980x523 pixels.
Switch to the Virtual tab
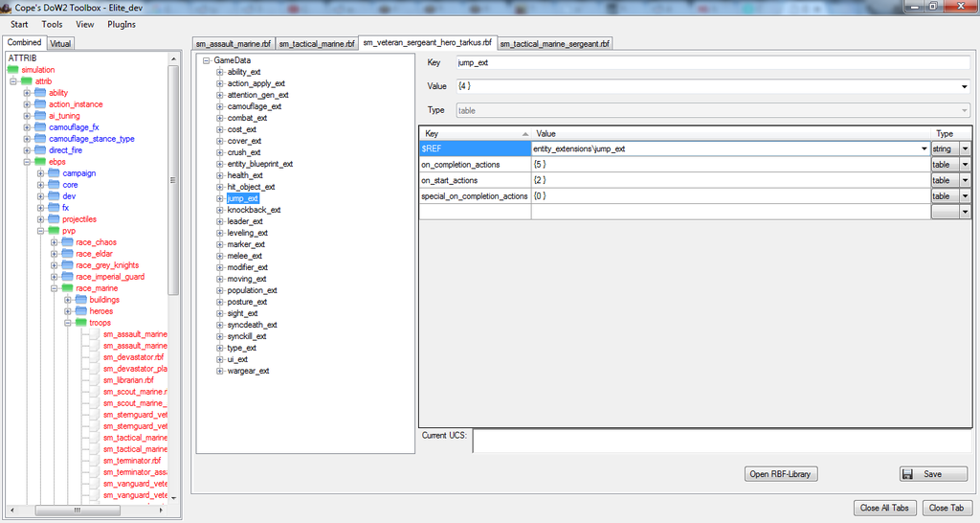[x=60, y=43]
